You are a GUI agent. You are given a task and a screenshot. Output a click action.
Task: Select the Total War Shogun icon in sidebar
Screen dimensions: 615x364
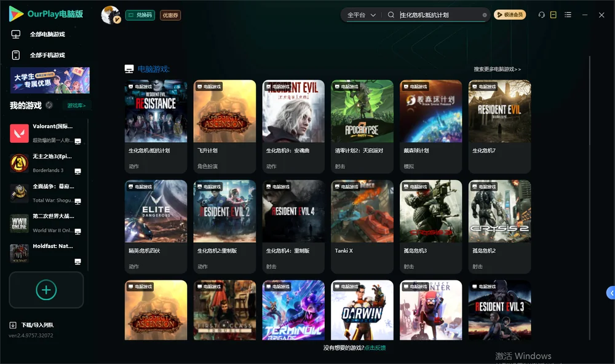(x=19, y=193)
